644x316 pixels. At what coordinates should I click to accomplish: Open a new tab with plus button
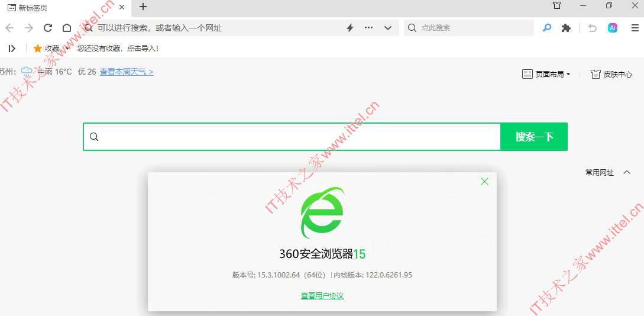(143, 7)
